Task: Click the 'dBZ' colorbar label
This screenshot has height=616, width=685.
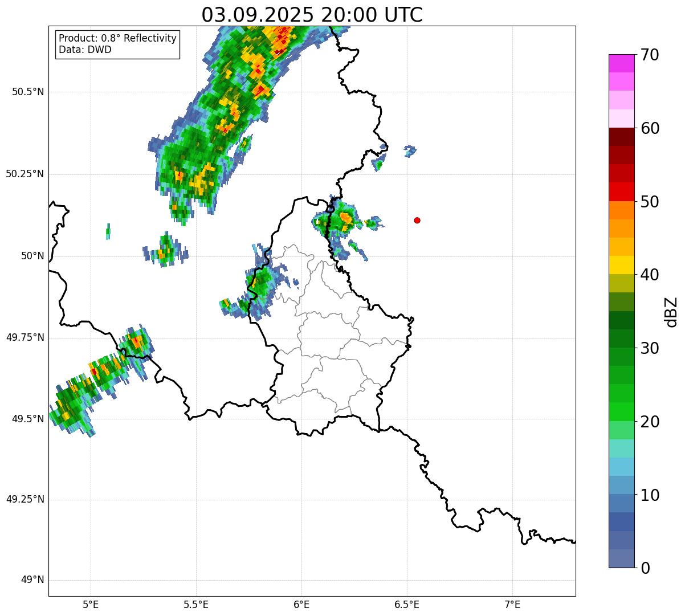Action: point(671,312)
